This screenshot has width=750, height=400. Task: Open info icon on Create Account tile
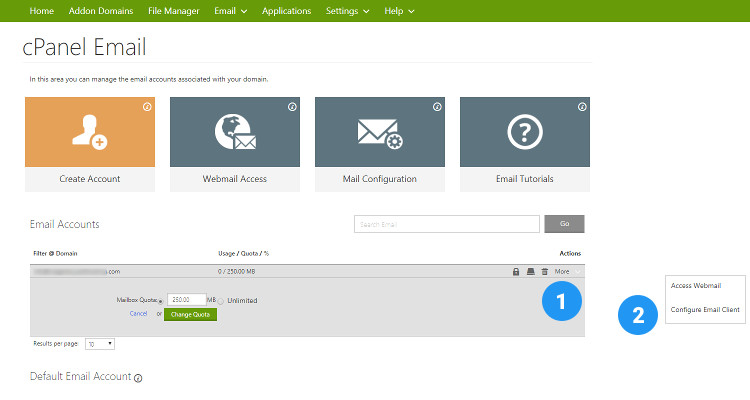[147, 107]
